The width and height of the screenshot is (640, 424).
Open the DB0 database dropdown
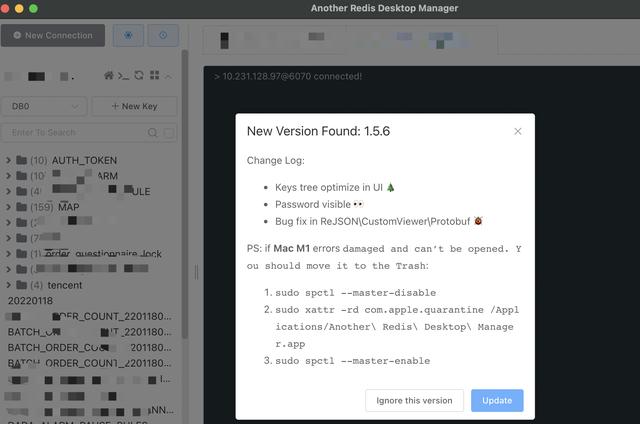point(44,107)
